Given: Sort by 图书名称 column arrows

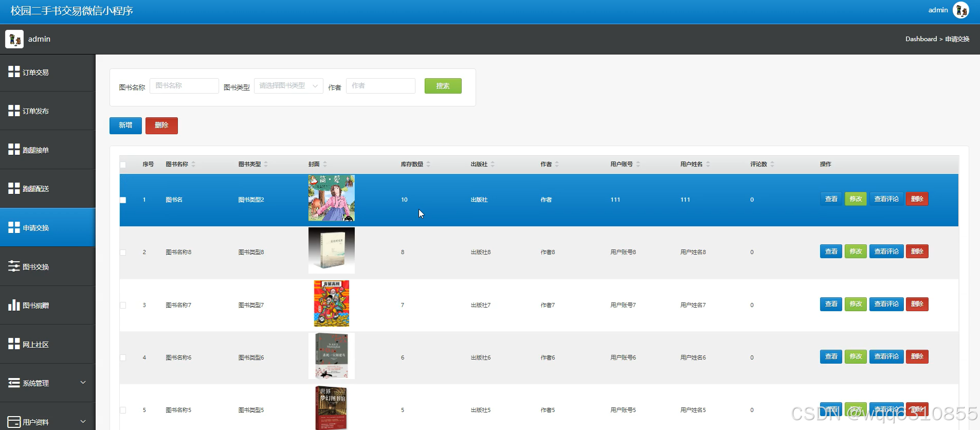Looking at the screenshot, I should 193,164.
